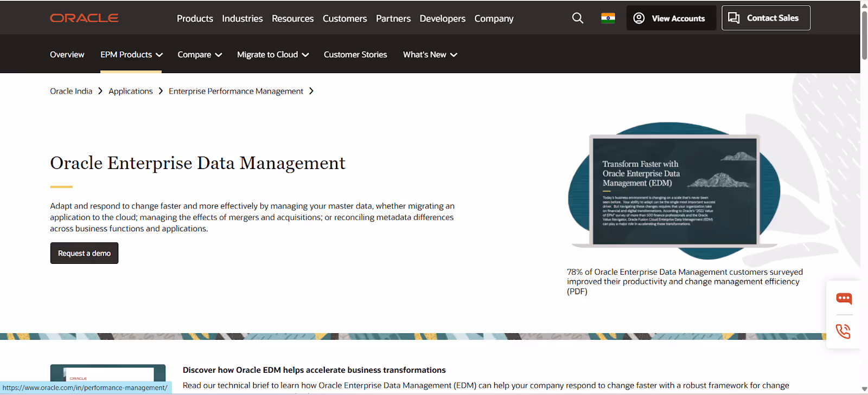Follow the Oracle India breadcrumb link
This screenshot has height=395, width=868.
click(71, 91)
